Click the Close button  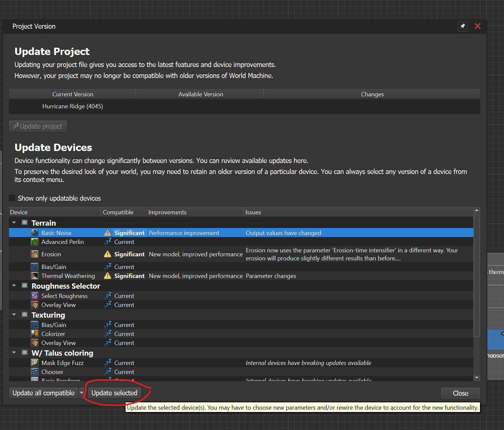point(460,393)
